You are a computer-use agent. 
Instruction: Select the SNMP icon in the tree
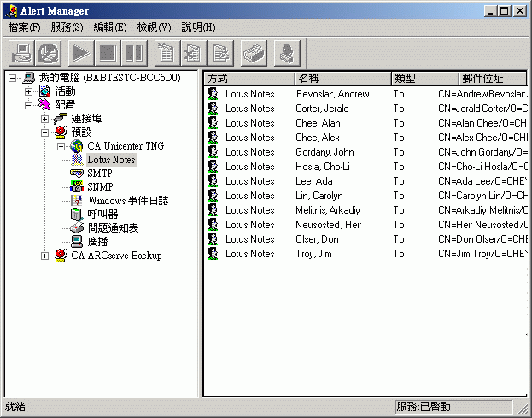77,186
